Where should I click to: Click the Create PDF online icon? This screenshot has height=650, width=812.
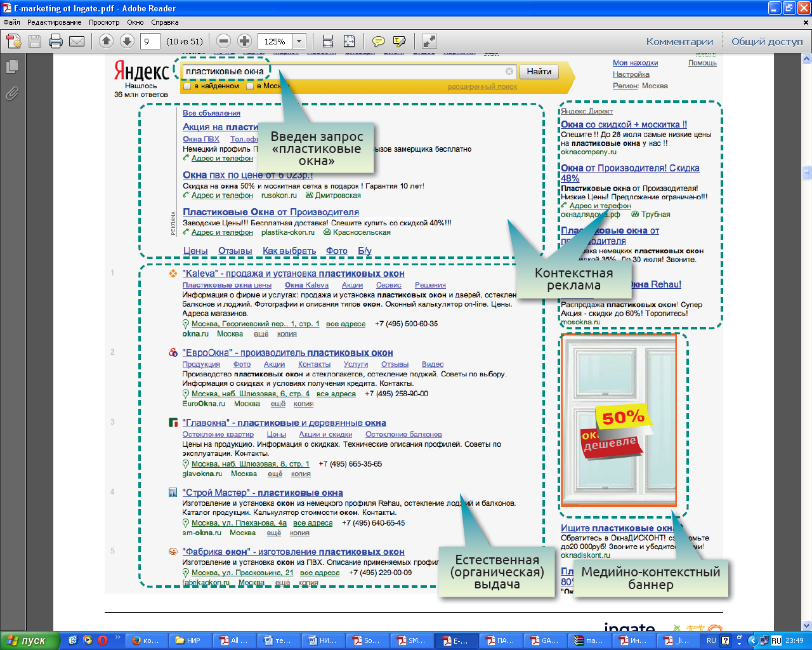(x=13, y=41)
